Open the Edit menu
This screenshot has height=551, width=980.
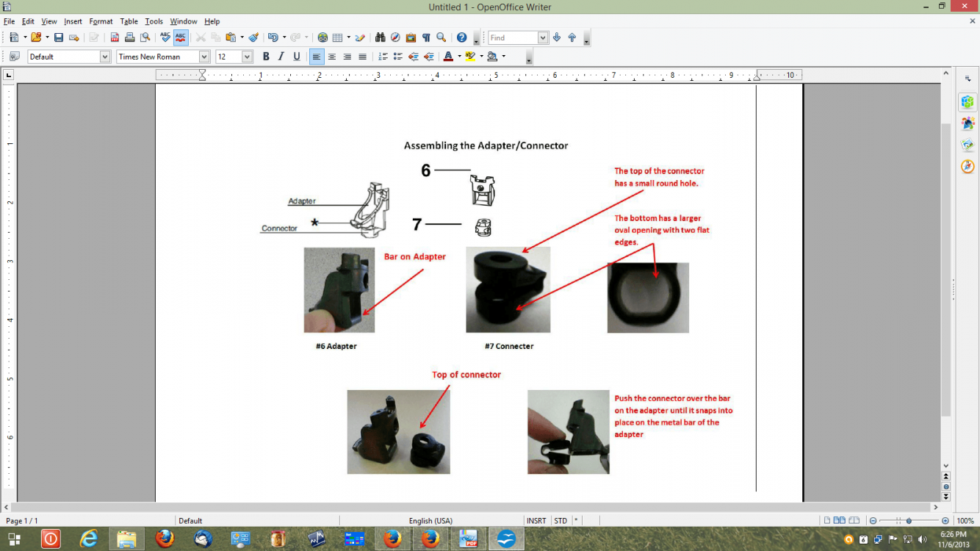coord(28,21)
